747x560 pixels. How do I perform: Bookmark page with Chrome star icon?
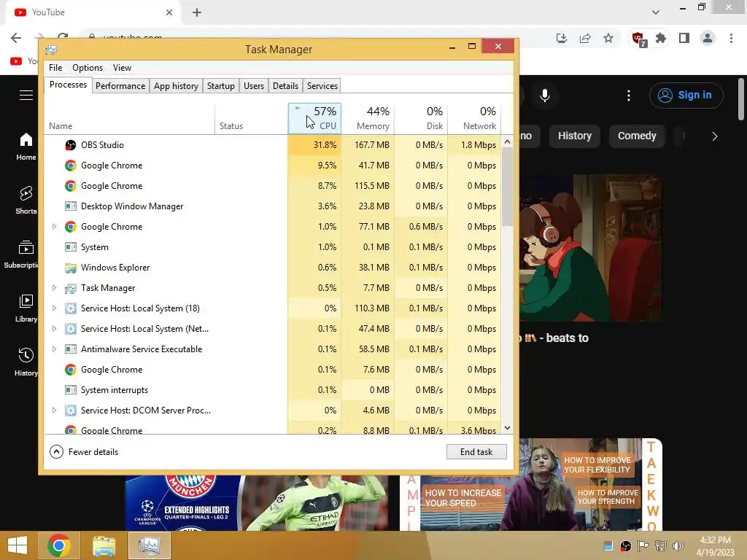coord(608,38)
